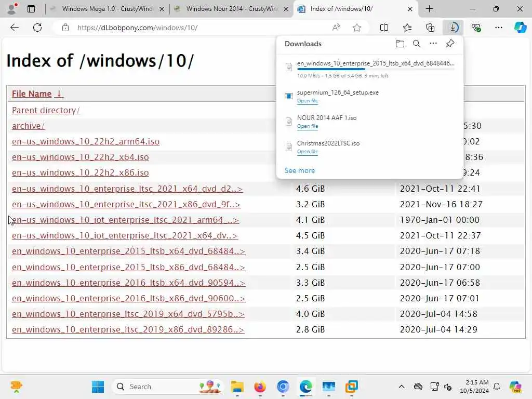The width and height of the screenshot is (532, 399).
Task: Open Collections icon in toolbar
Action: [x=430, y=28]
